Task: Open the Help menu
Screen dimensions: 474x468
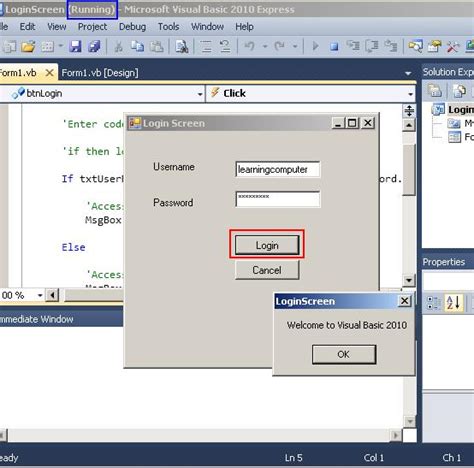Action: (x=244, y=27)
